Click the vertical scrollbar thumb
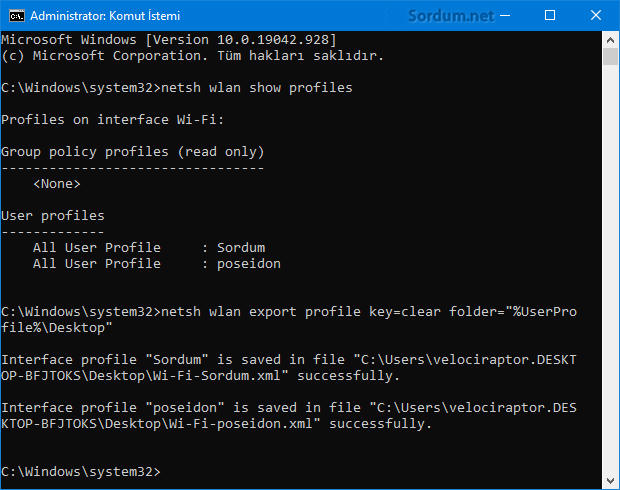Image resolution: width=620 pixels, height=490 pixels. (610, 57)
